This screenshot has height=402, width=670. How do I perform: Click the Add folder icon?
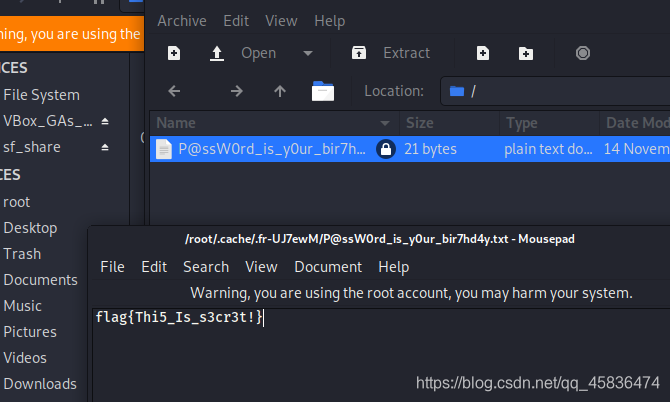pos(526,54)
